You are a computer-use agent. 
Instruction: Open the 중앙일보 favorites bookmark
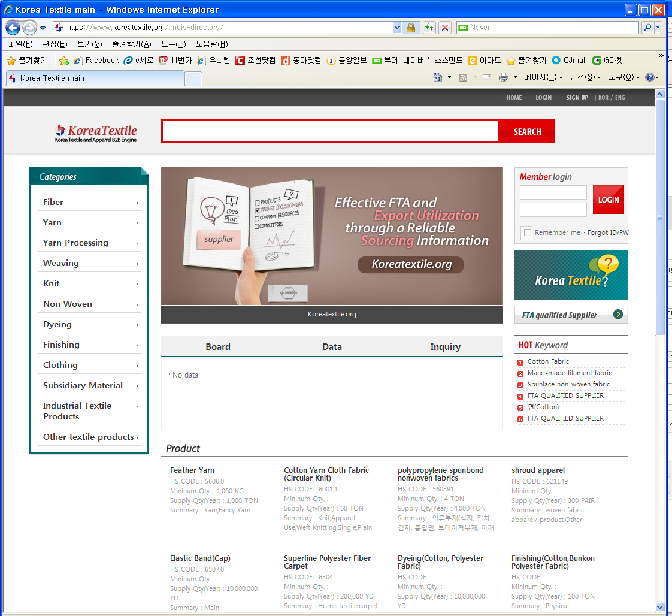click(346, 61)
